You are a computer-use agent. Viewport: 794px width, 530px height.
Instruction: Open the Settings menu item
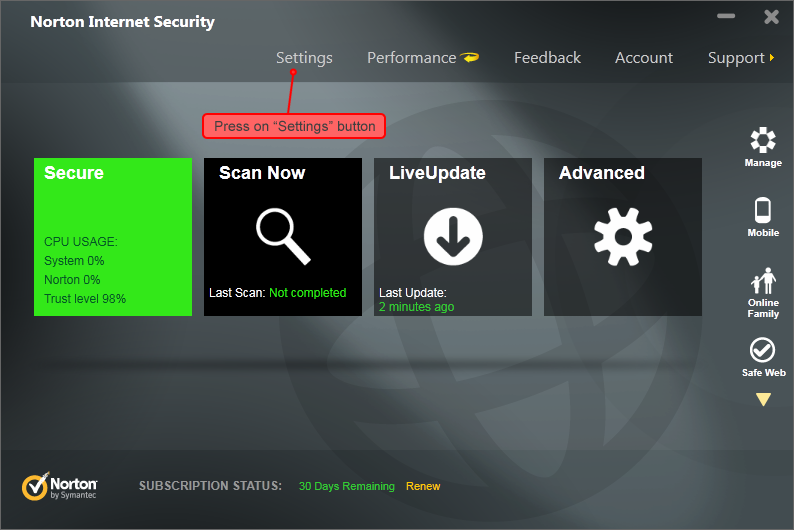click(304, 58)
